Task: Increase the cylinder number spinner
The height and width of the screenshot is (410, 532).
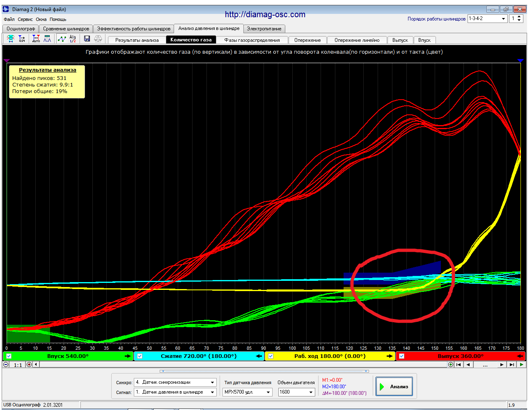Action: coord(519,17)
